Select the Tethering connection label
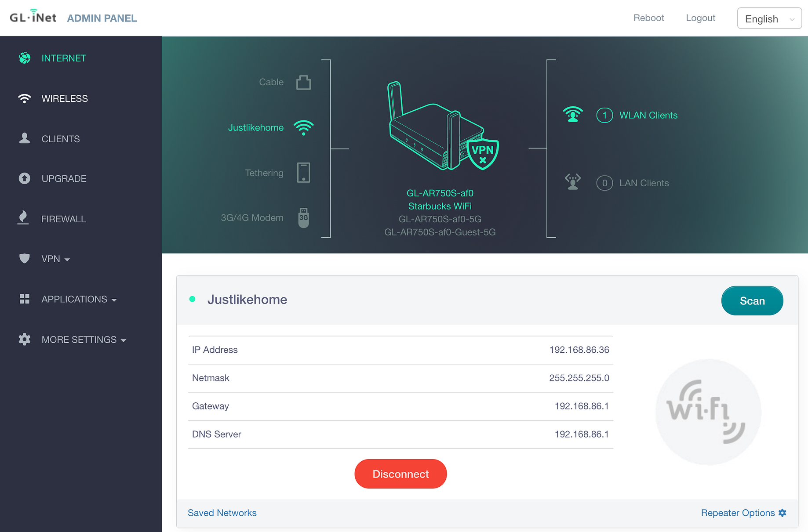The height and width of the screenshot is (532, 808). click(264, 173)
